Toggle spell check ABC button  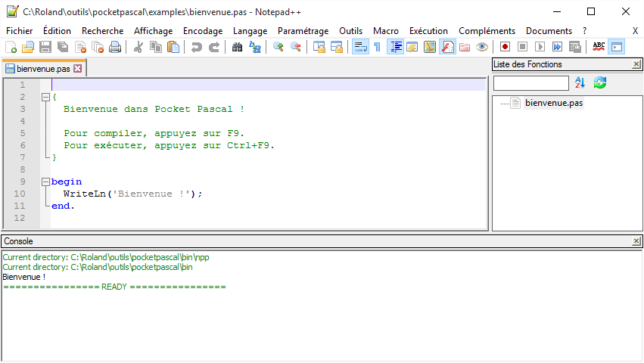(599, 47)
